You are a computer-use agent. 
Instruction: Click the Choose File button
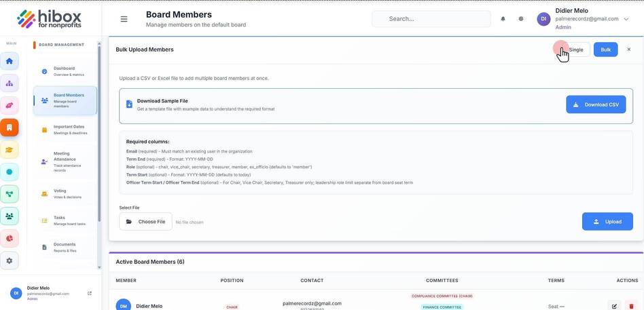click(146, 221)
